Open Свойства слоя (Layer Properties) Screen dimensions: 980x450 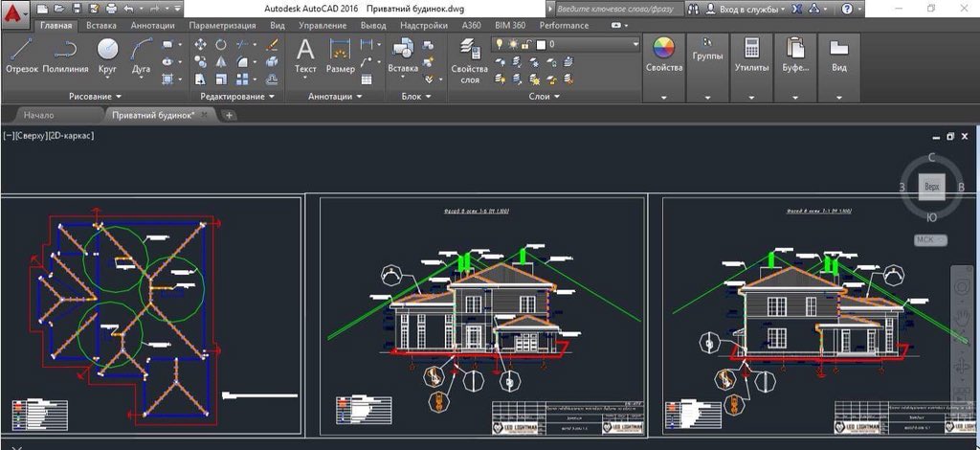point(469,60)
